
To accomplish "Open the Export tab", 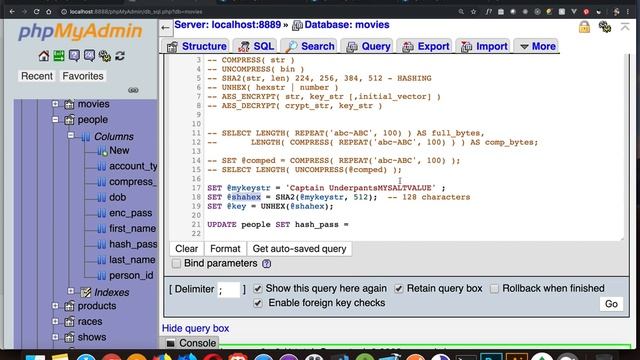I will point(425,47).
